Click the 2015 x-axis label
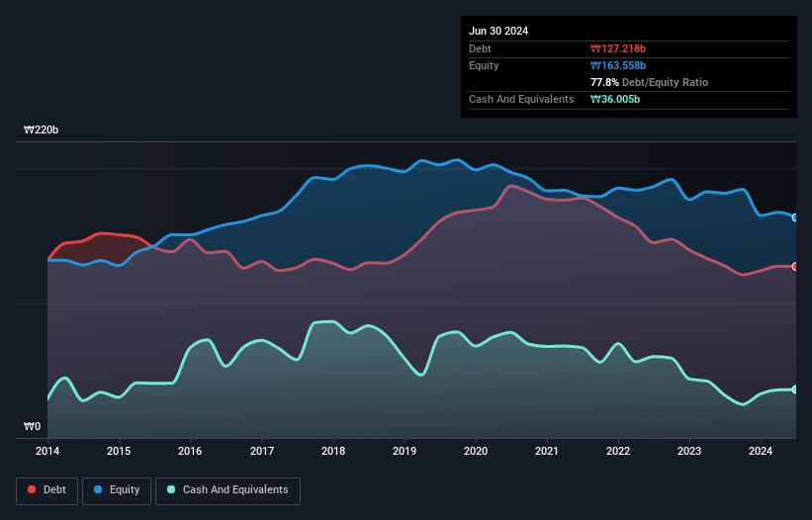This screenshot has width=812, height=520. pyautogui.click(x=119, y=451)
